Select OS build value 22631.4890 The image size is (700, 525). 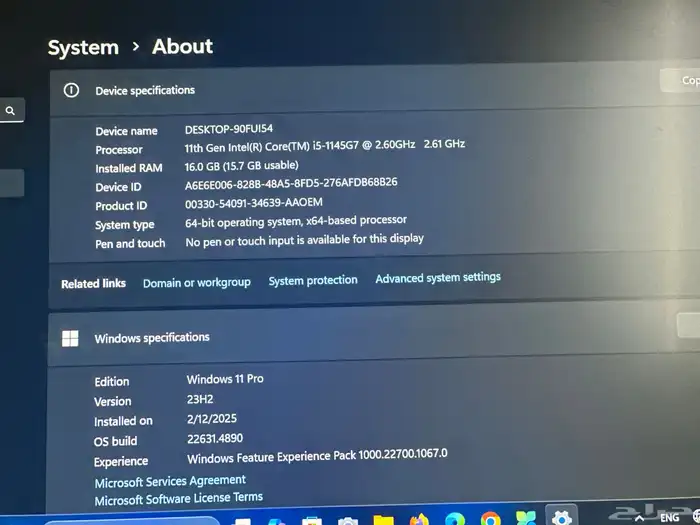pos(215,438)
